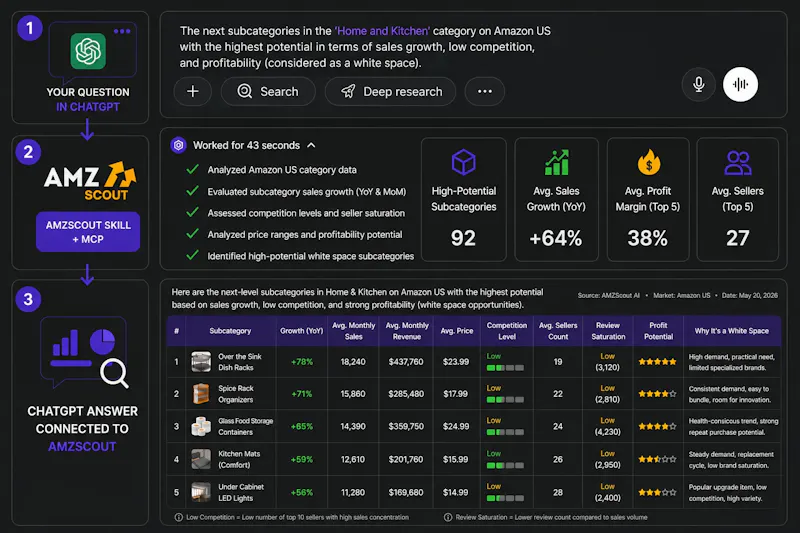Start voice mode with waveform button

740,84
